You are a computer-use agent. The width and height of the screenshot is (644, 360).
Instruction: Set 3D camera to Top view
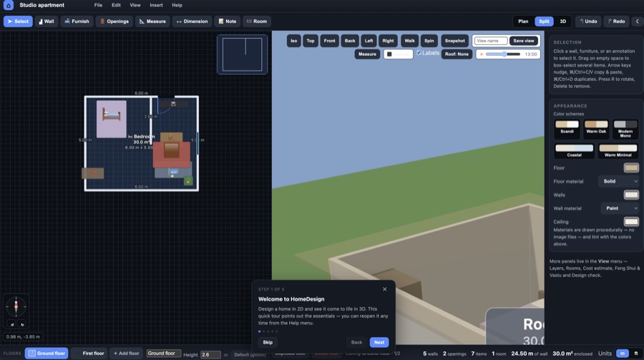coord(311,41)
